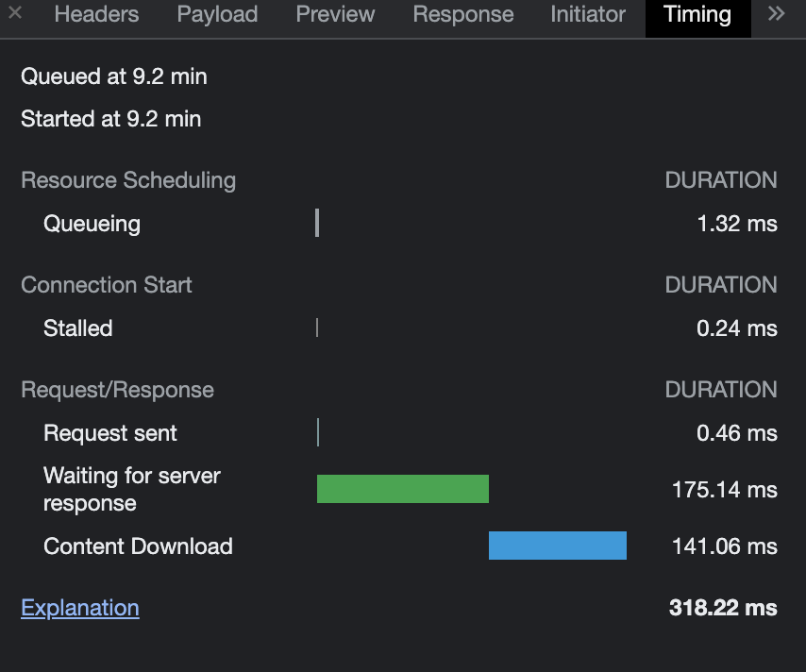Click the Queueing timing marker
This screenshot has width=806, height=672.
coord(317,224)
